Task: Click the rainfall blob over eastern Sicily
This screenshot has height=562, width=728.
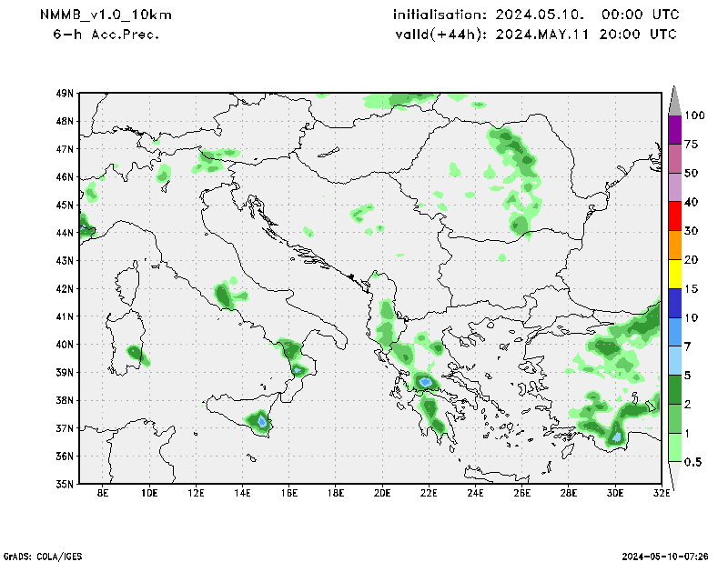Action: point(260,421)
